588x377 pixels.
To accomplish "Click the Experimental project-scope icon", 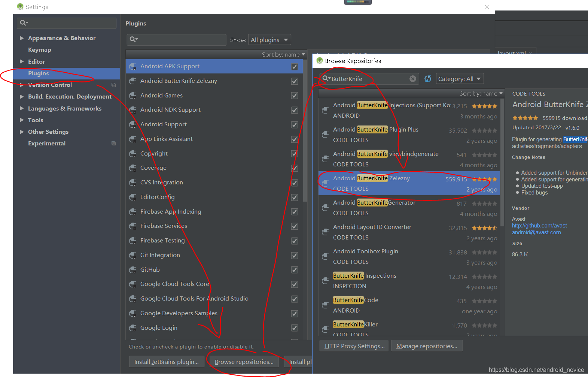I will click(x=113, y=144).
